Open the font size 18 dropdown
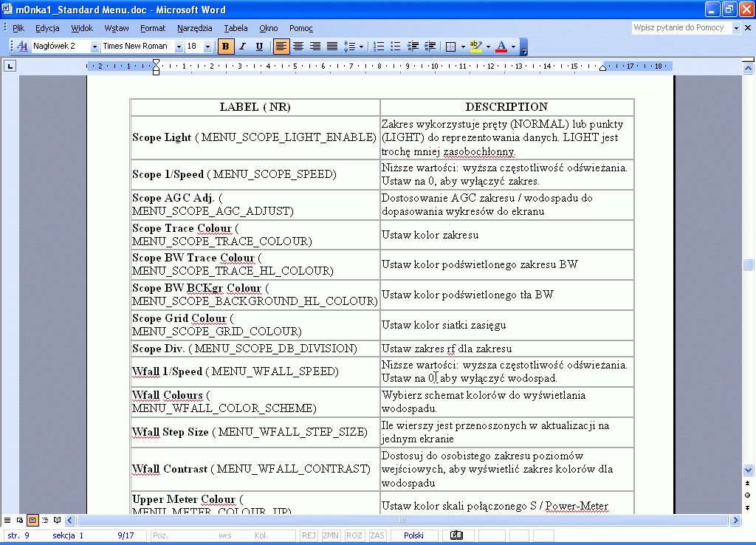 pos(207,47)
